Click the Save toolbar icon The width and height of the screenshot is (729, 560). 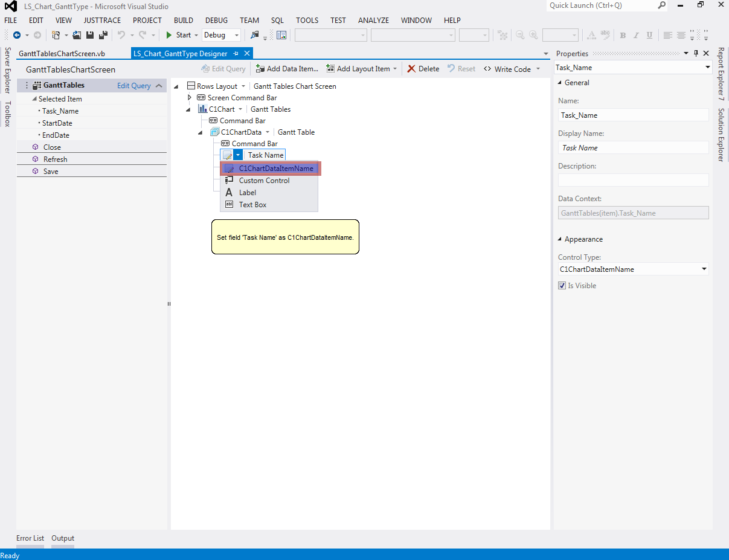(x=89, y=35)
